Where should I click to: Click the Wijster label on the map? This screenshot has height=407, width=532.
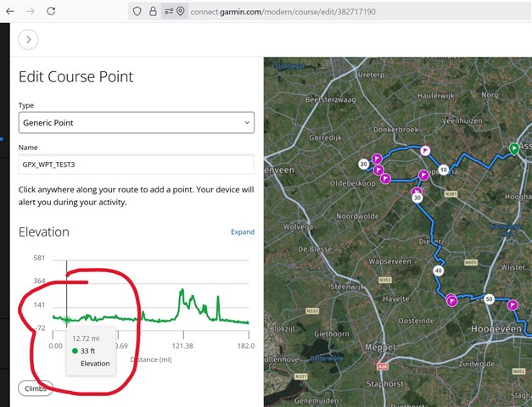[513, 267]
